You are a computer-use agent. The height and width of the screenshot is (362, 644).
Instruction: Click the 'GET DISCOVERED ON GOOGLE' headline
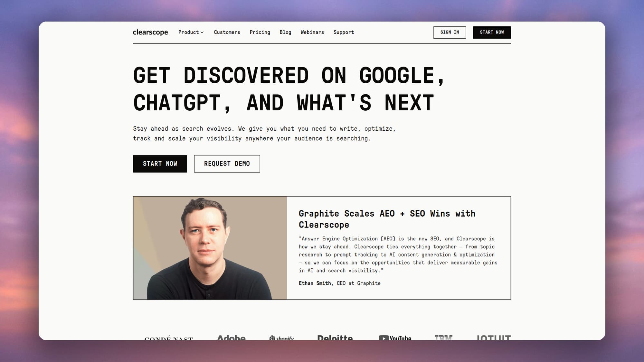(x=289, y=89)
